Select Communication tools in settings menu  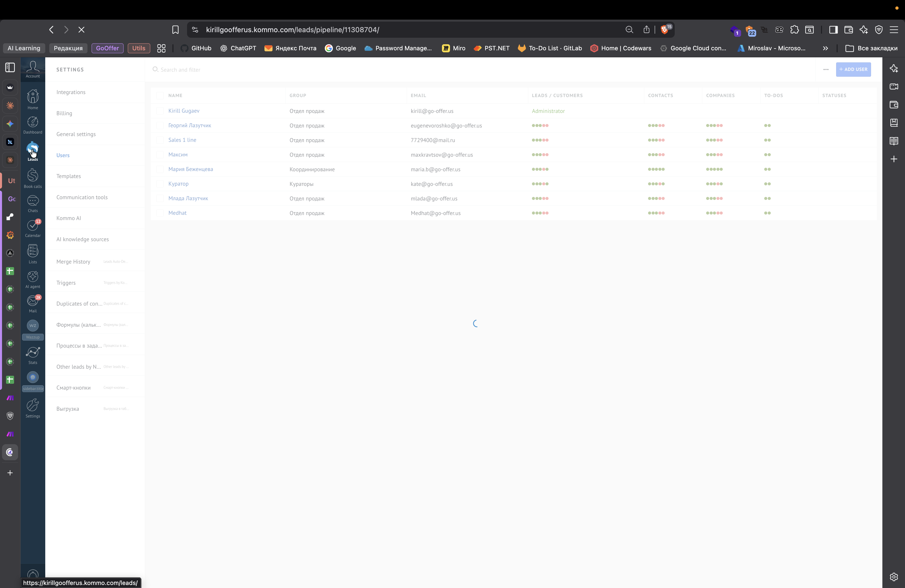point(82,197)
